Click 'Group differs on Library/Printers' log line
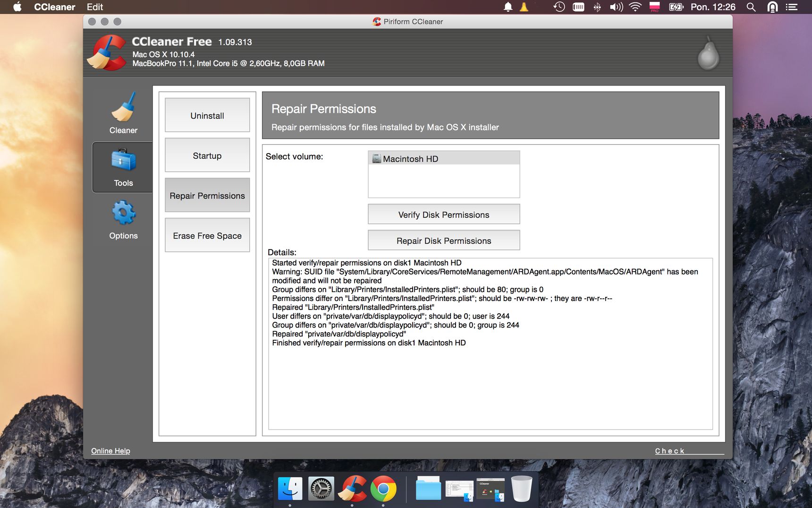This screenshot has width=812, height=508. (407, 289)
